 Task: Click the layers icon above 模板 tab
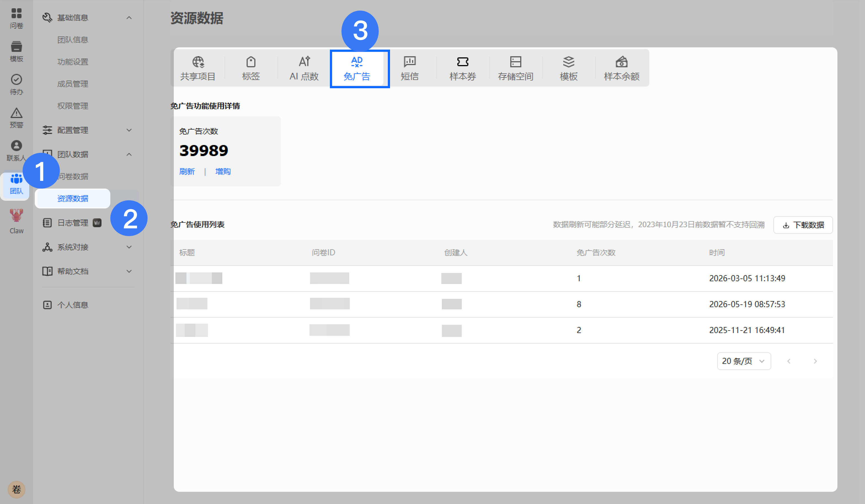coord(569,62)
